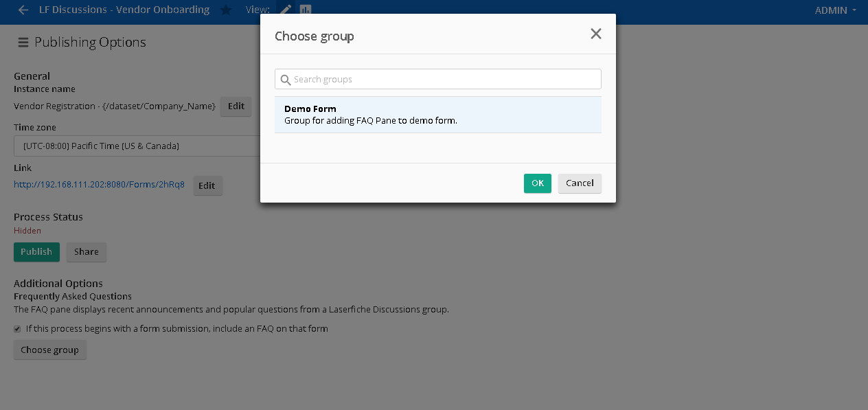Dismiss the dialog with the Cancel button
This screenshot has height=410, width=868.
click(580, 183)
